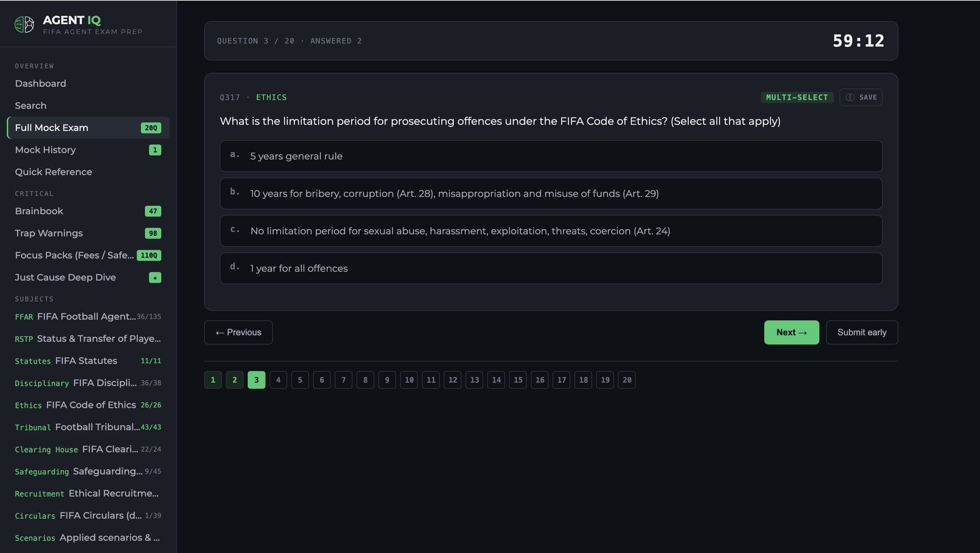Open FFAR FIFA Football Agent subject

(88, 317)
